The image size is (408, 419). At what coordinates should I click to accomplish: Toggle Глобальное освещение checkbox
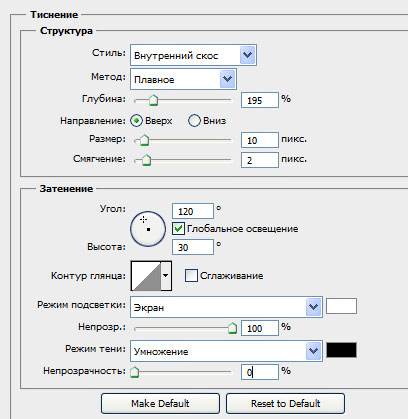(178, 229)
